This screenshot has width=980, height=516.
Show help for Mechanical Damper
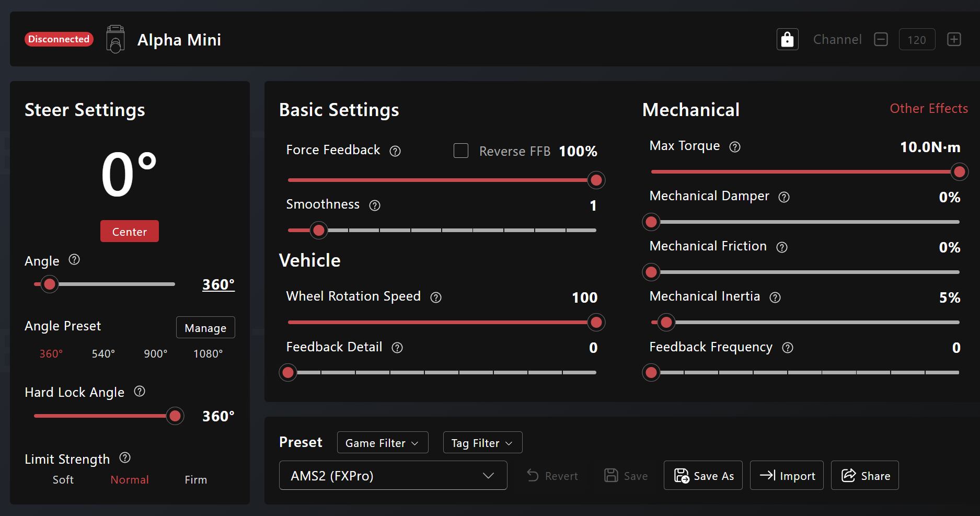click(x=784, y=197)
